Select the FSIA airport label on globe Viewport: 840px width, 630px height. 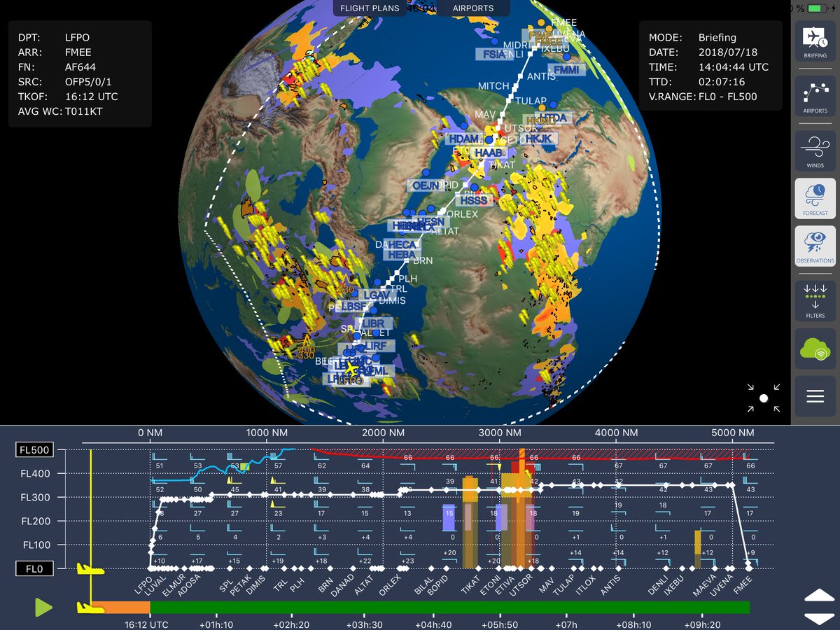pos(494,54)
